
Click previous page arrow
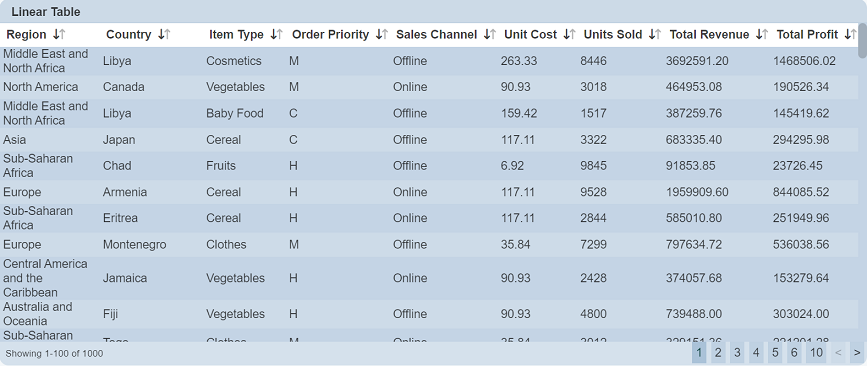pos(838,353)
